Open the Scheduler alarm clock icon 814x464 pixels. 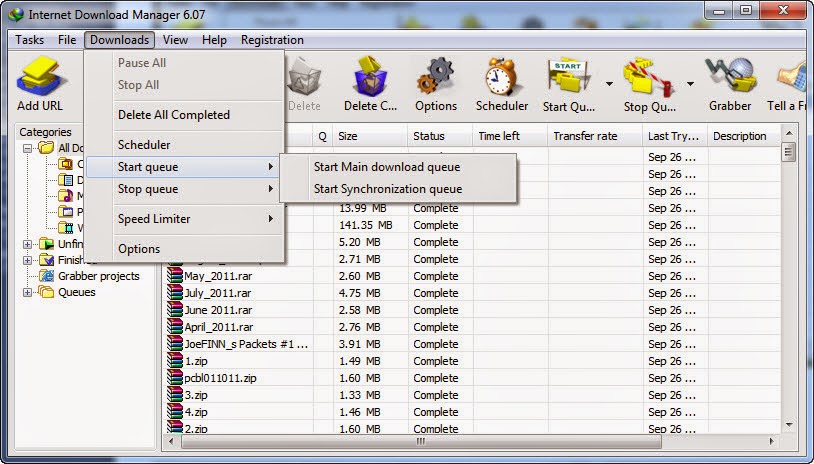(x=501, y=76)
